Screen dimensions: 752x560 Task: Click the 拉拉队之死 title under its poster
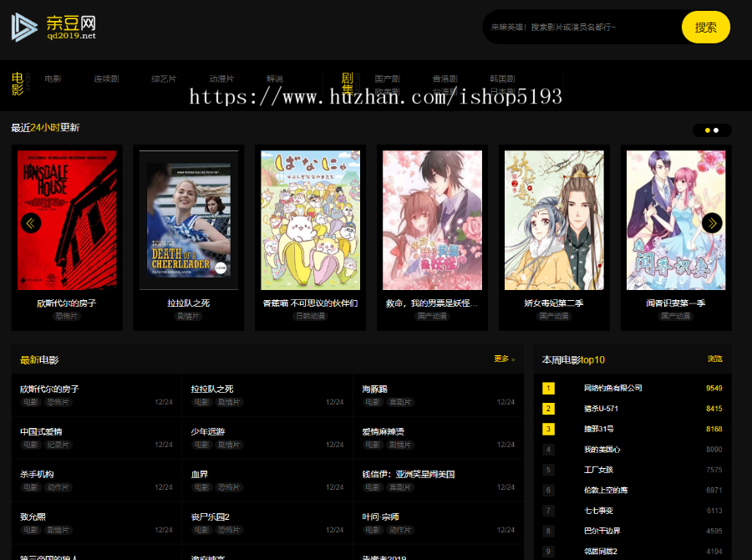[x=189, y=303]
